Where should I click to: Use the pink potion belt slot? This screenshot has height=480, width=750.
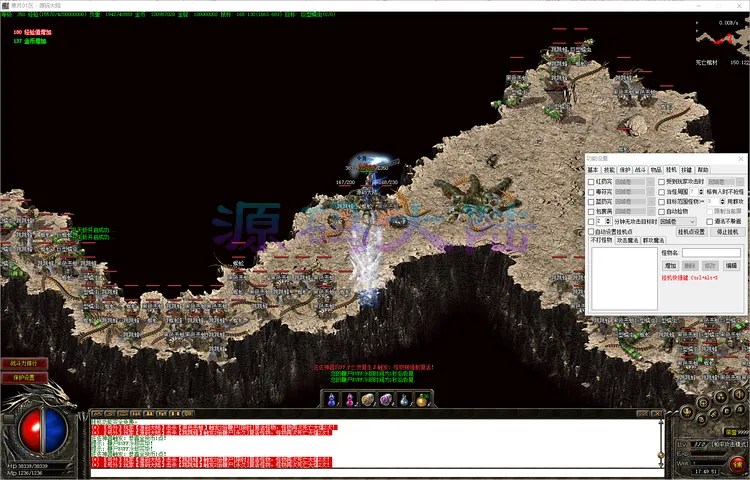pos(351,400)
